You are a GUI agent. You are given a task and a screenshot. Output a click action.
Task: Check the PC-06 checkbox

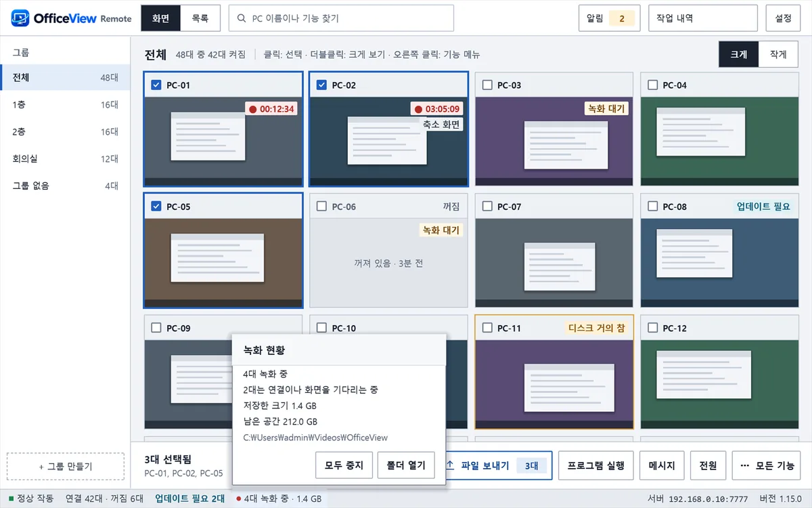coord(321,207)
